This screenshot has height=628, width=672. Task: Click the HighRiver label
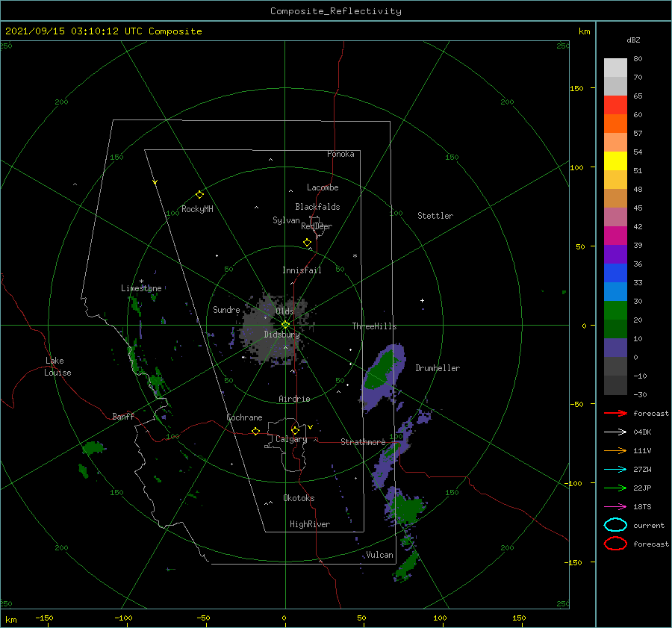tap(310, 524)
